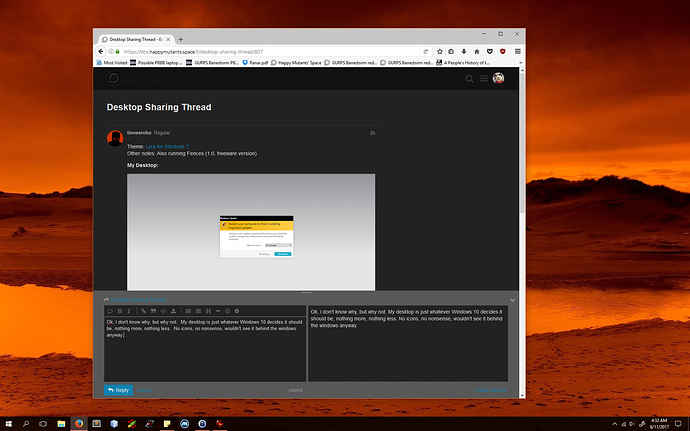Open the Happy Mutants' Space bookmark
Image resolution: width=690 pixels, height=431 pixels.
296,63
